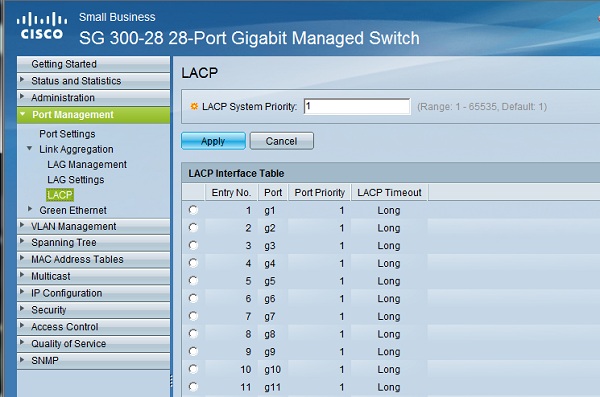Open VLAN Management menu

(x=93, y=226)
